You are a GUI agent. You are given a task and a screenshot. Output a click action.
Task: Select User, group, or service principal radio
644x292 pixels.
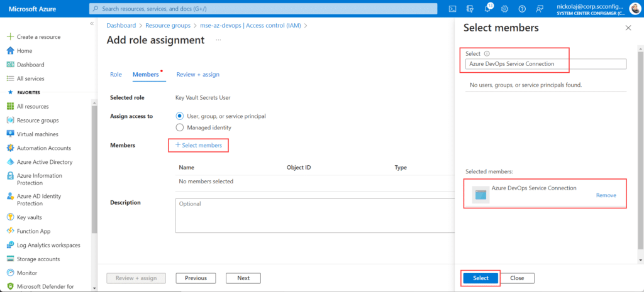click(179, 116)
